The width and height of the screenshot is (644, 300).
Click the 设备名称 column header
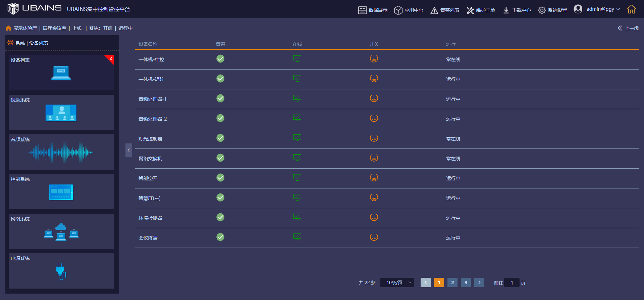(x=148, y=44)
